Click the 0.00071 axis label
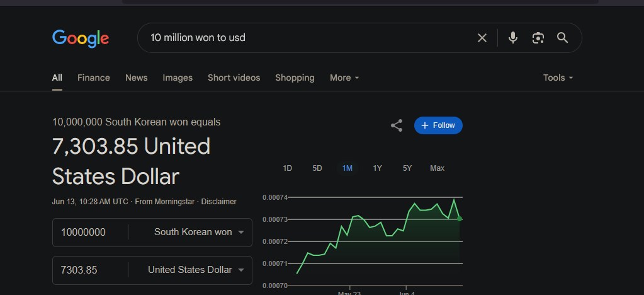This screenshot has height=295, width=644. point(275,263)
